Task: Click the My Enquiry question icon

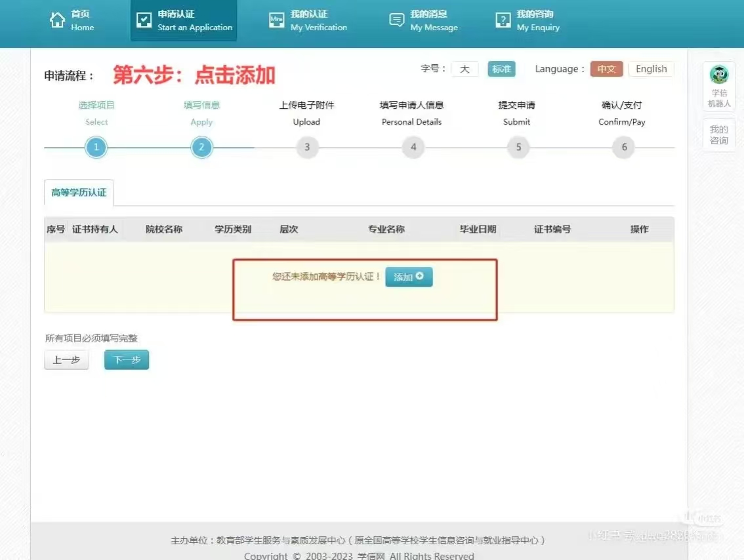Action: click(x=503, y=20)
